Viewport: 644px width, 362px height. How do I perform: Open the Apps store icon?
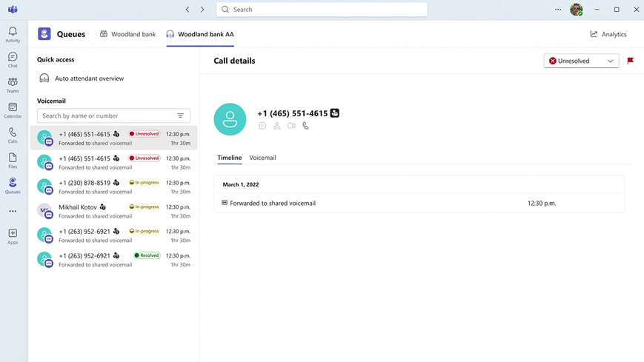click(x=13, y=236)
